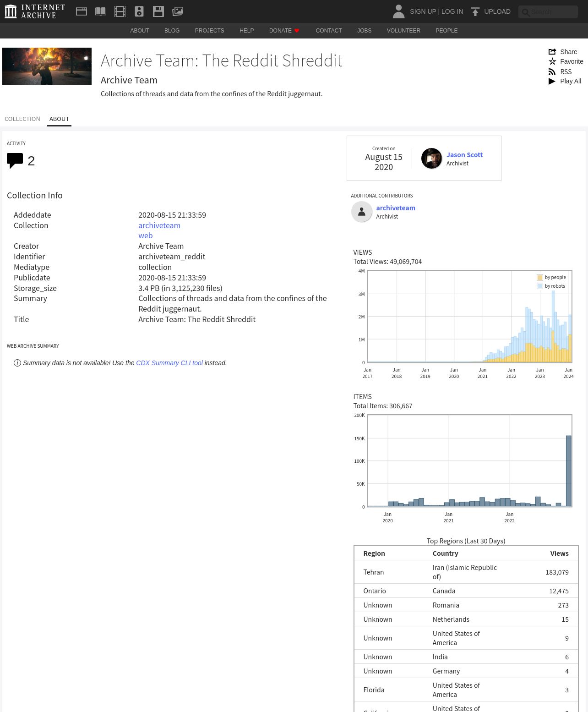Viewport: 588px width, 712px height.
Task: Open the archiveteam contributor link
Action: point(396,208)
